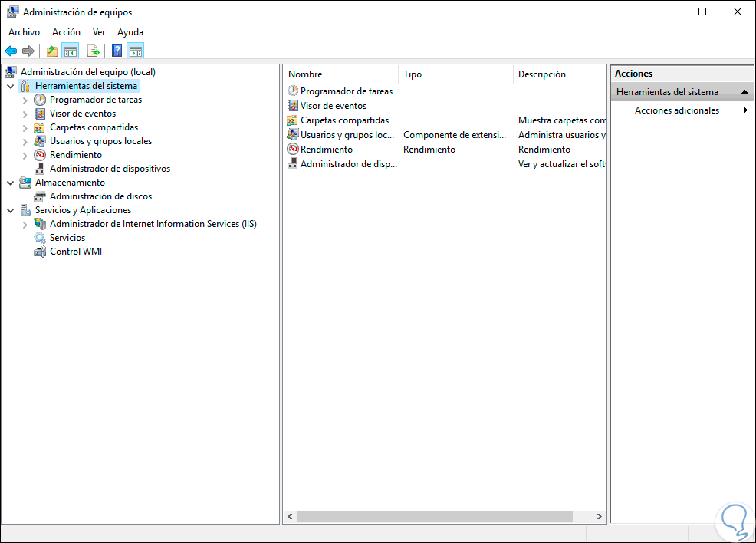Minimize the Administración de equipos window
This screenshot has width=756, height=543.
coord(668,12)
